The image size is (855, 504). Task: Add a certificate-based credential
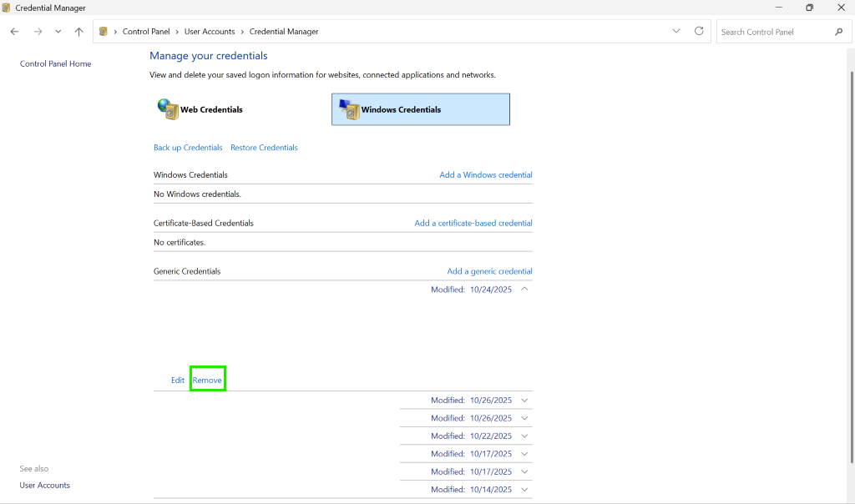473,223
